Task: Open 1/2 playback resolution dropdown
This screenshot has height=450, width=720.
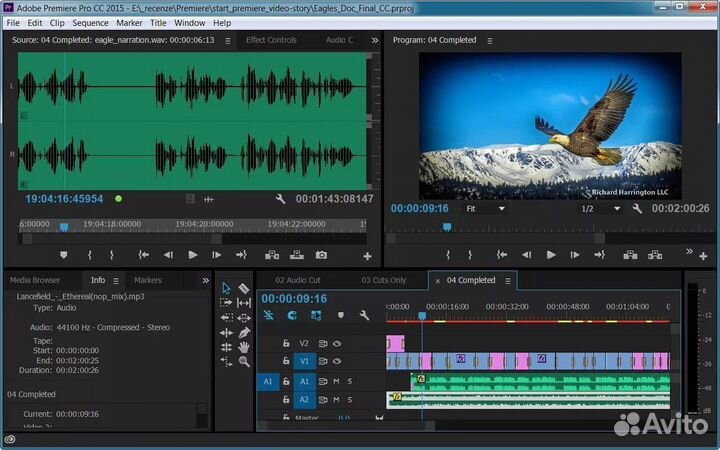Action: [x=601, y=208]
